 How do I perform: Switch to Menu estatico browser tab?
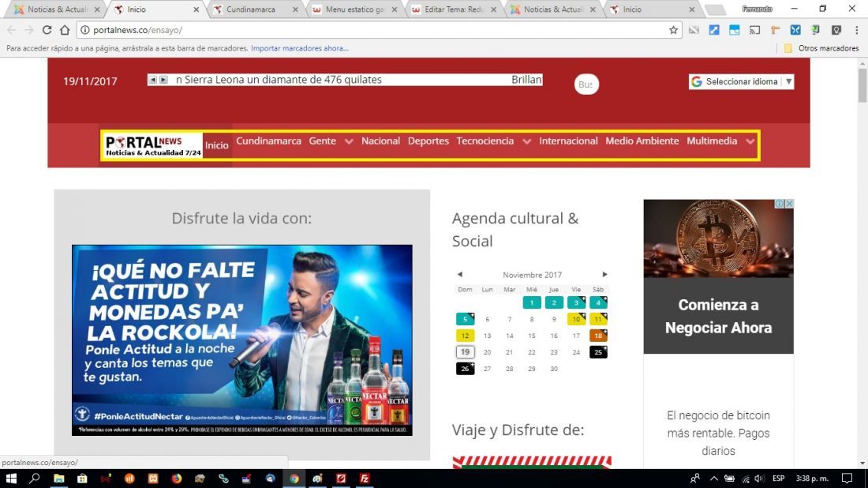click(x=355, y=9)
